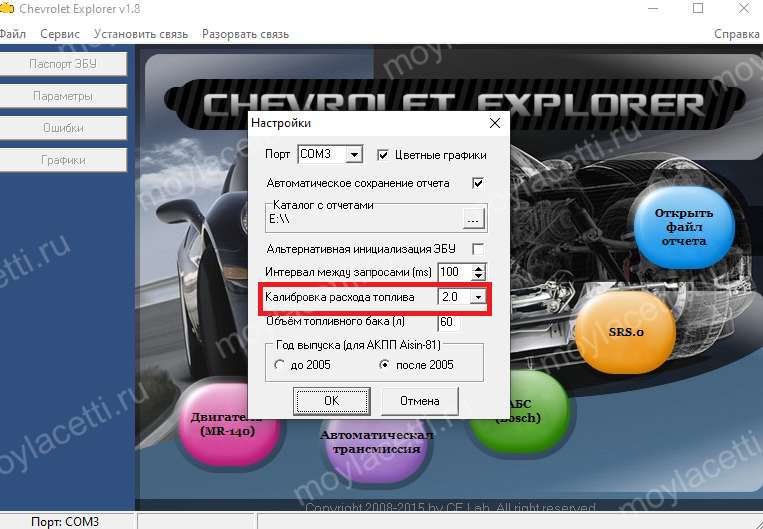The height and width of the screenshot is (529, 763).
Task: Open the Сервис menu
Action: [60, 34]
